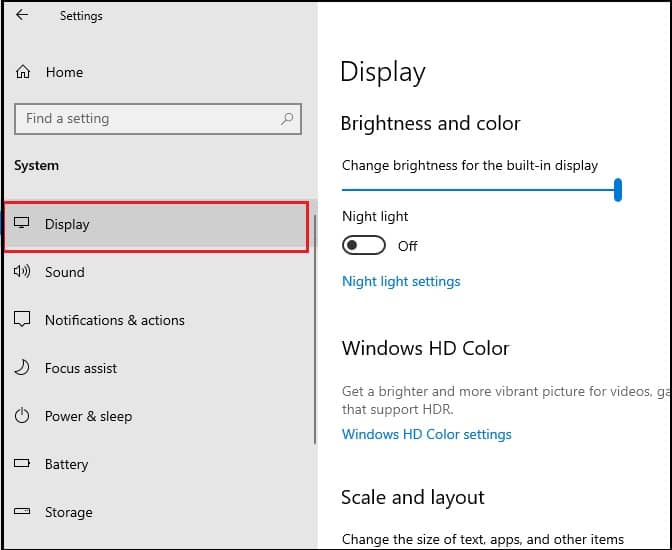Screen dimensions: 672x550
Task: Click the Find a setting box
Action: pos(158,119)
